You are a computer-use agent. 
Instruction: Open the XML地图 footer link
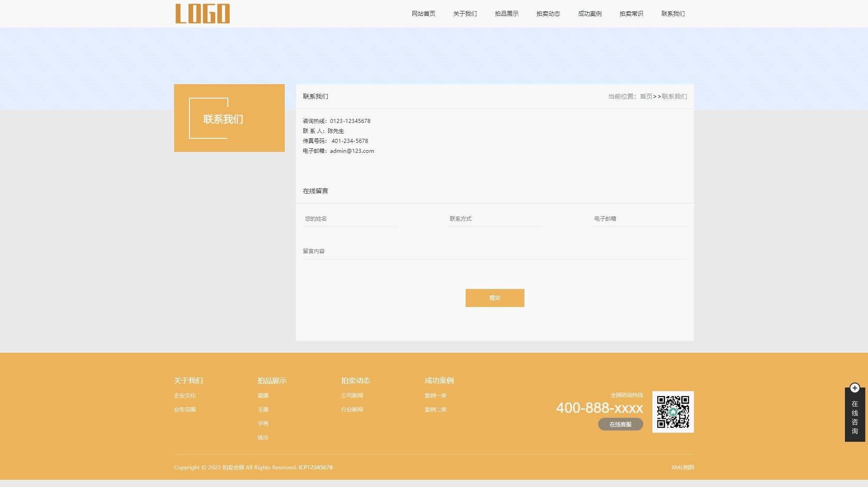[682, 468]
